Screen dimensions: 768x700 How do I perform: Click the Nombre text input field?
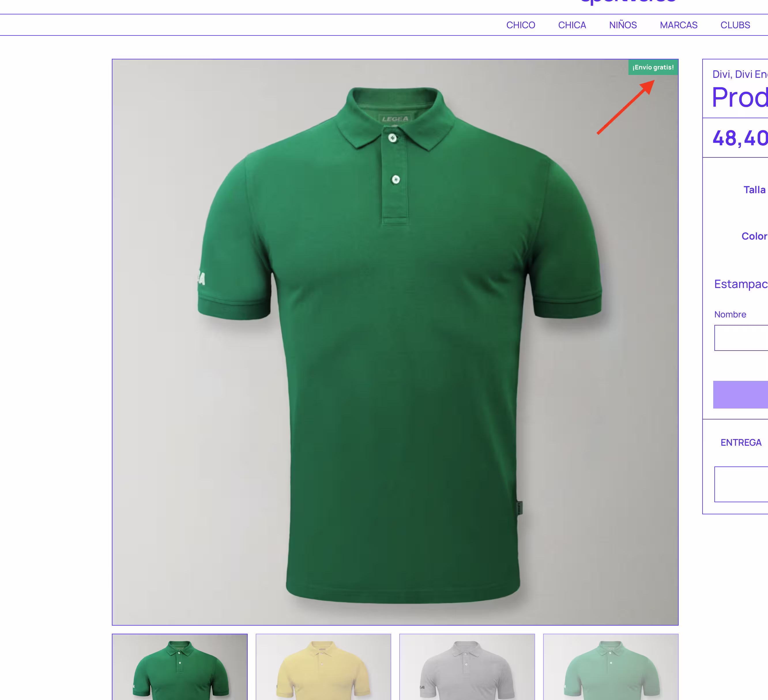coord(741,338)
